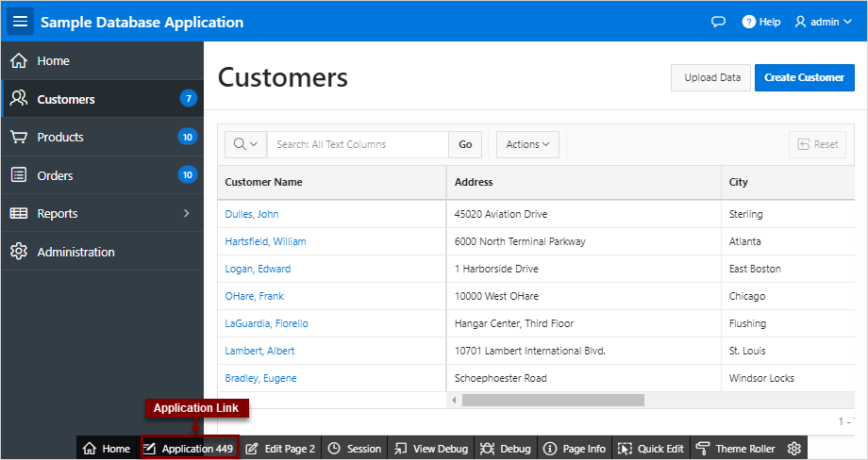Image resolution: width=868 pixels, height=460 pixels.
Task: Open the Actions dropdown menu
Action: tap(527, 144)
